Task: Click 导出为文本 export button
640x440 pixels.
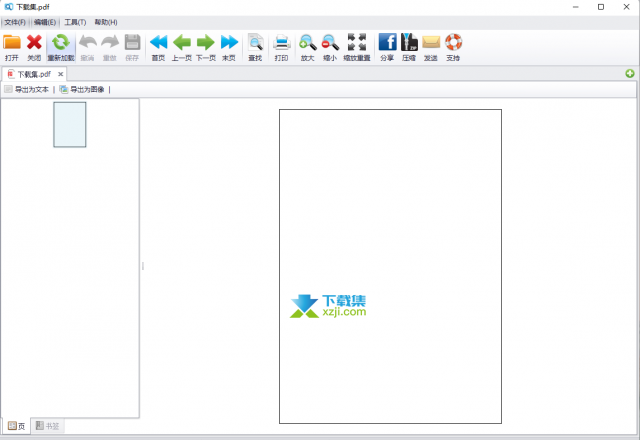Action: (x=27, y=89)
